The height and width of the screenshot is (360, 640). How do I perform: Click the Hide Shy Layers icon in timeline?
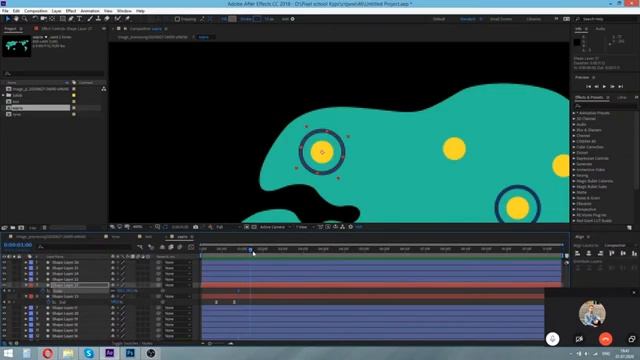click(162, 247)
